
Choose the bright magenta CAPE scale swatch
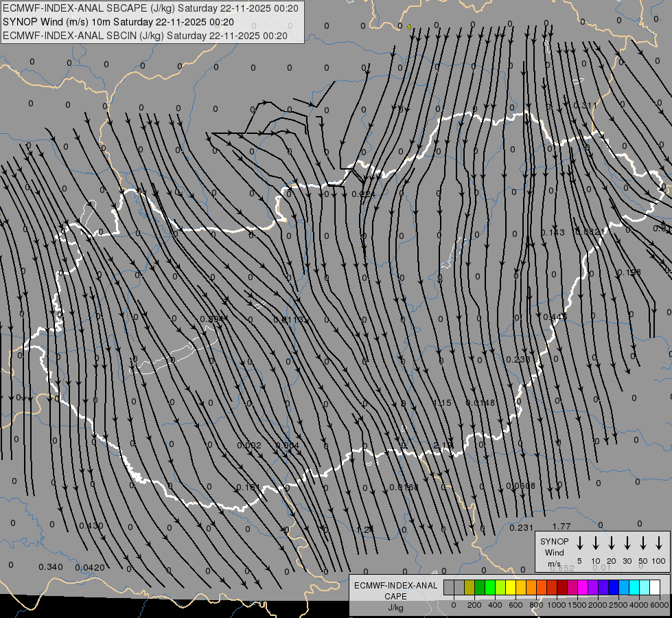tap(583, 587)
